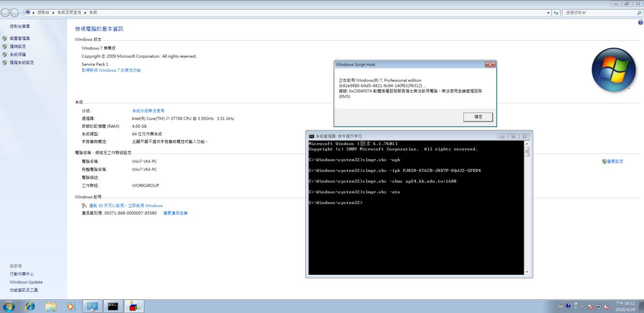Open Control Panel help question-mark icon
The image size is (644, 313).
[640, 23]
